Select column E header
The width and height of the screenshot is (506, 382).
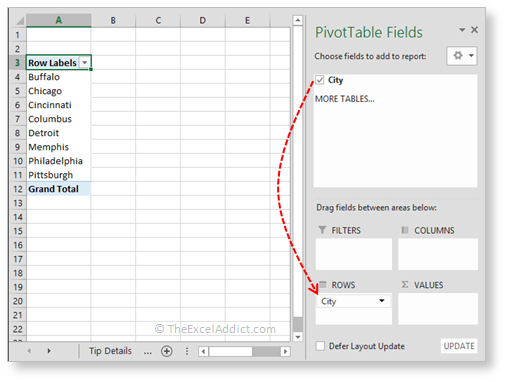[x=247, y=20]
